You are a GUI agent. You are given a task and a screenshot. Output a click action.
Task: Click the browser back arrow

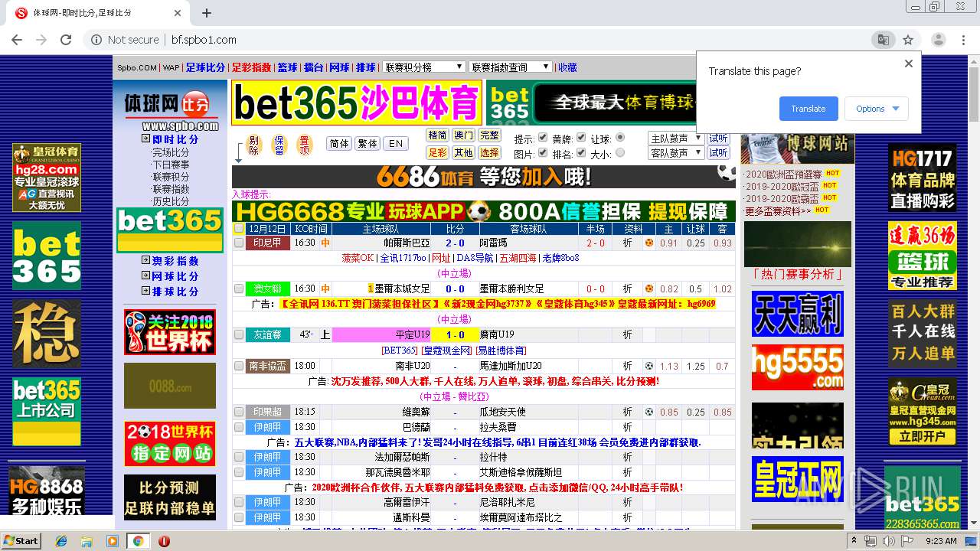point(17,40)
